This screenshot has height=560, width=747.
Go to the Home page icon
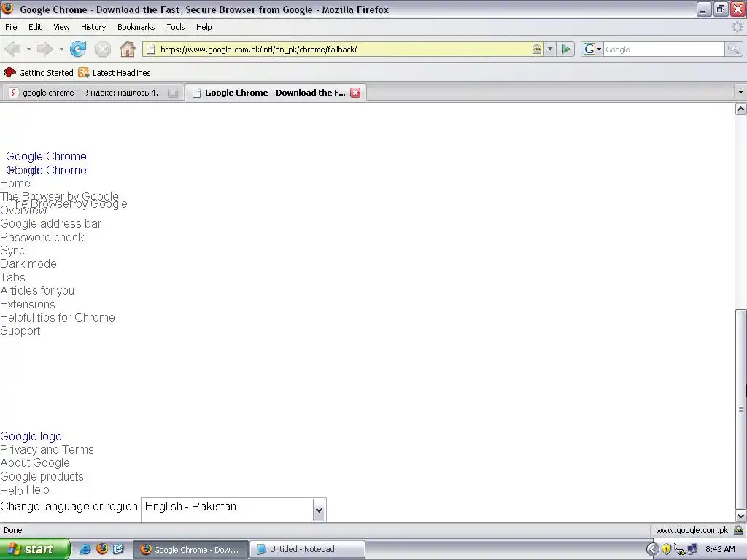coord(127,49)
